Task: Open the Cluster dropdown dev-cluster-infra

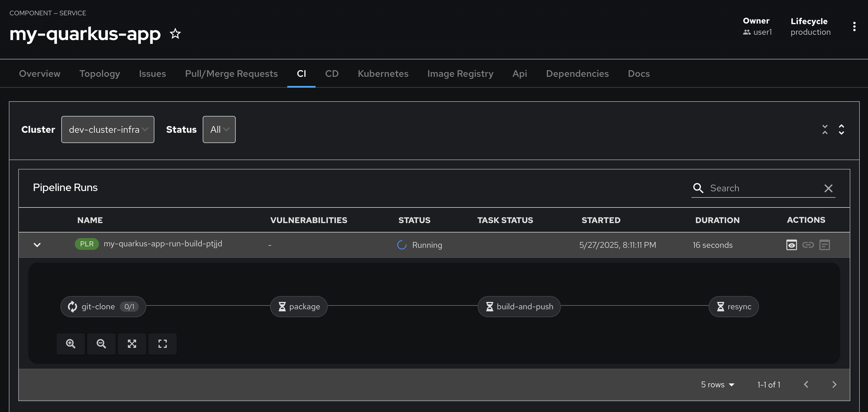Action: 108,129
